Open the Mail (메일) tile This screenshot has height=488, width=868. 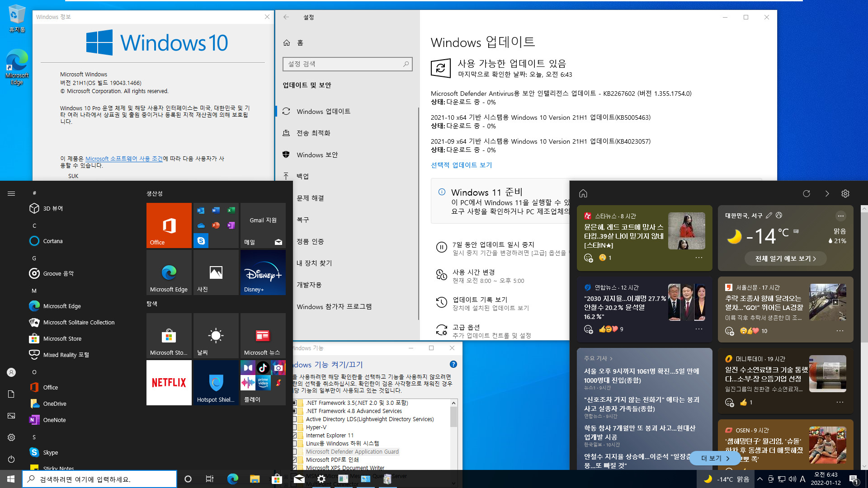tap(263, 225)
